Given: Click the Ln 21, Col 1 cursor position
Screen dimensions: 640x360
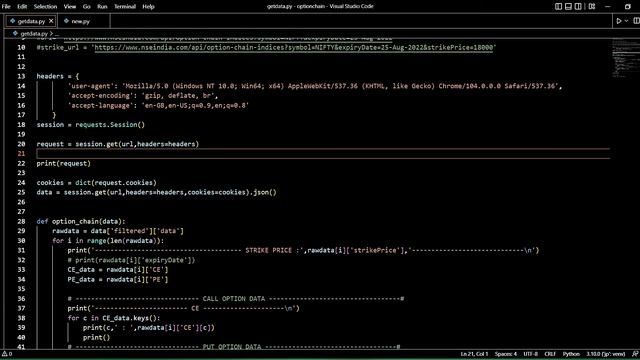Looking at the screenshot, I should pos(474,354).
